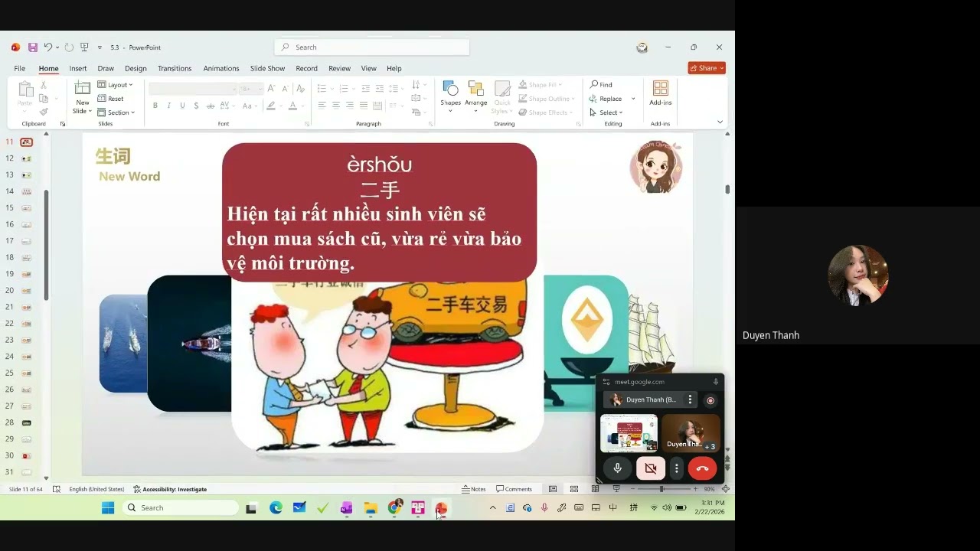Toggle microphone in Google Meet popup
The height and width of the screenshot is (551, 980).
(618, 468)
